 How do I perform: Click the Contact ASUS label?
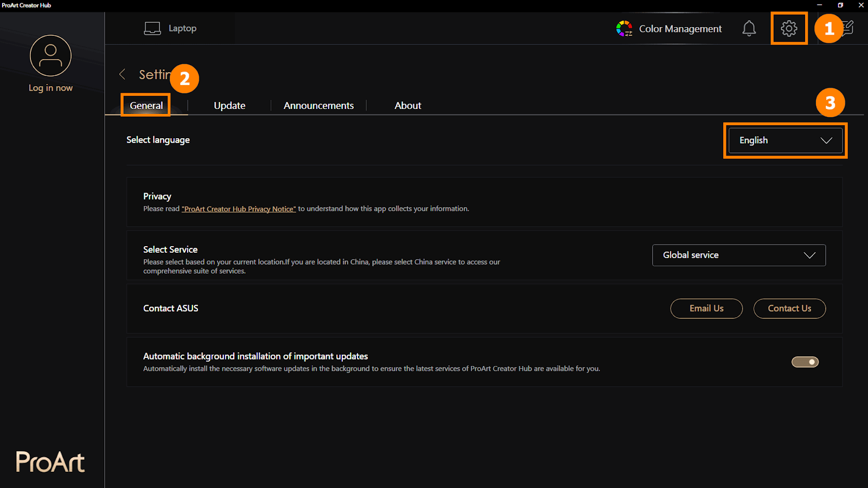click(x=171, y=308)
